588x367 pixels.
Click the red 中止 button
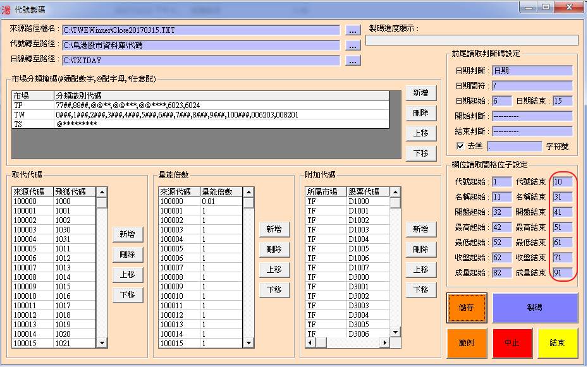[512, 343]
